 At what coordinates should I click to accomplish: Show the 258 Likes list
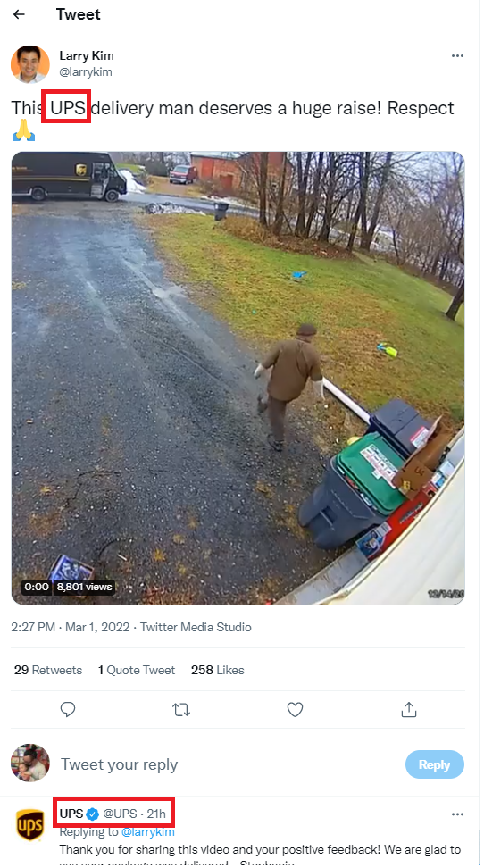tap(218, 670)
